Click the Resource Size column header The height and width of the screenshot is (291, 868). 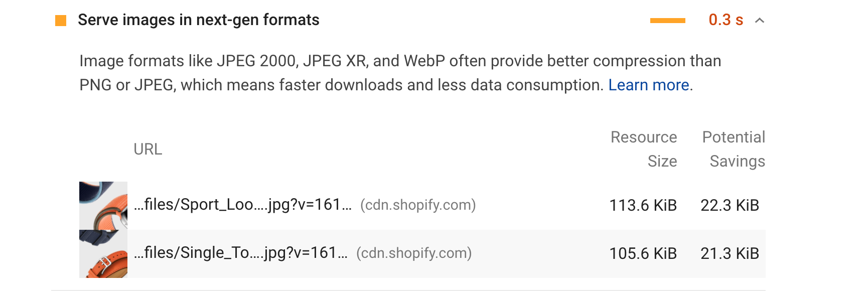pos(644,149)
